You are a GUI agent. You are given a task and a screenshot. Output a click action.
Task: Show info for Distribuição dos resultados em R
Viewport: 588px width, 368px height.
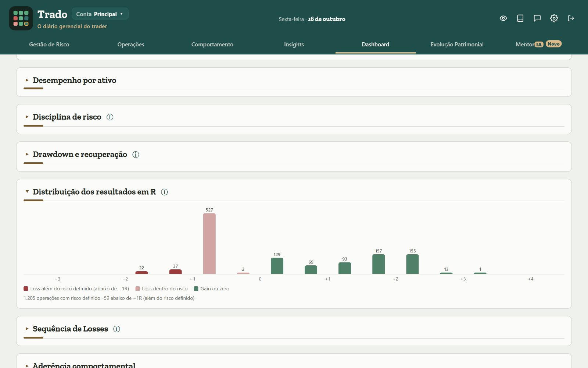click(x=164, y=192)
